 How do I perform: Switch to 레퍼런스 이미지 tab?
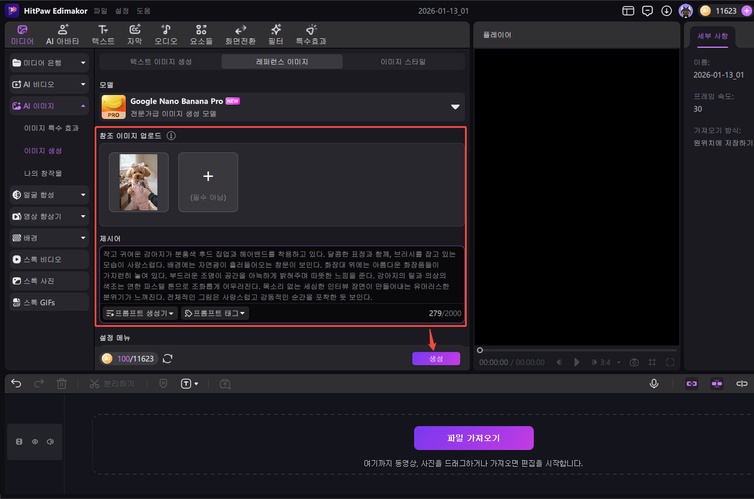pyautogui.click(x=282, y=62)
